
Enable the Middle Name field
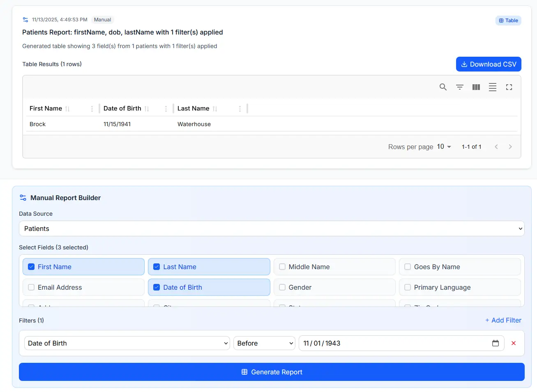click(x=282, y=266)
